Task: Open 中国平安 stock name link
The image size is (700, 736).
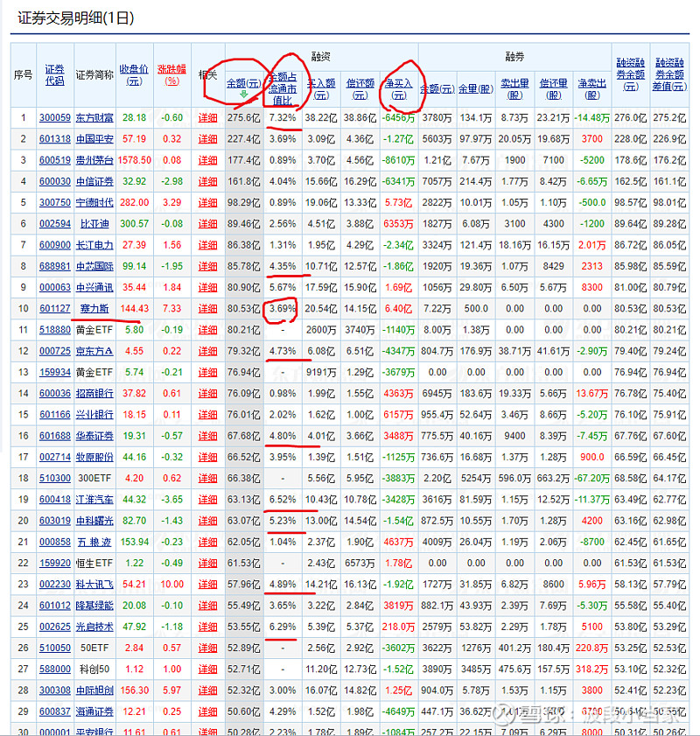Action: pos(94,139)
